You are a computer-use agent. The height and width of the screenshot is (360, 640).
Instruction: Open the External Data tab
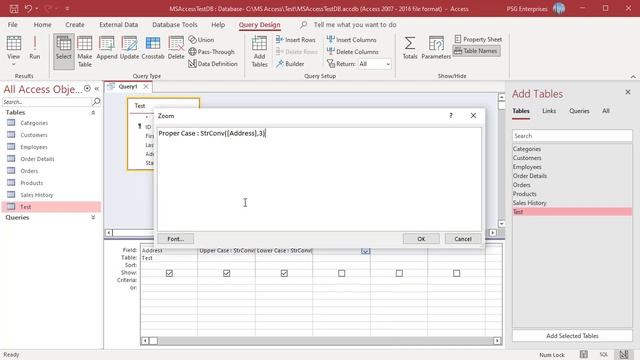119,24
